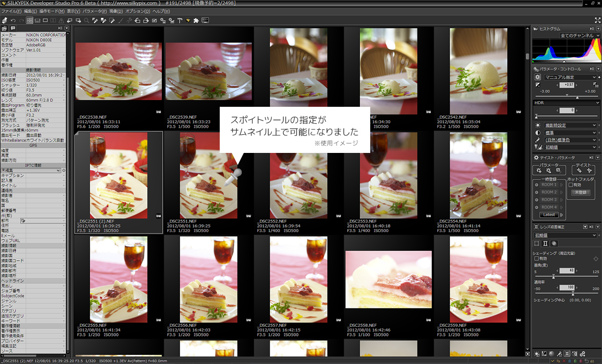Viewport: 602px width, 364px height.
Task: Switch to thumbnail grid view mode
Action: coord(30,21)
